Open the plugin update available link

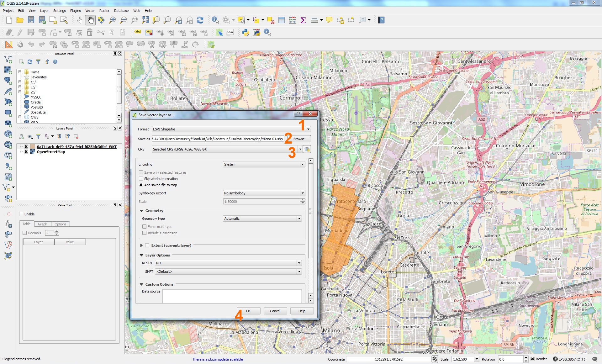[218, 359]
